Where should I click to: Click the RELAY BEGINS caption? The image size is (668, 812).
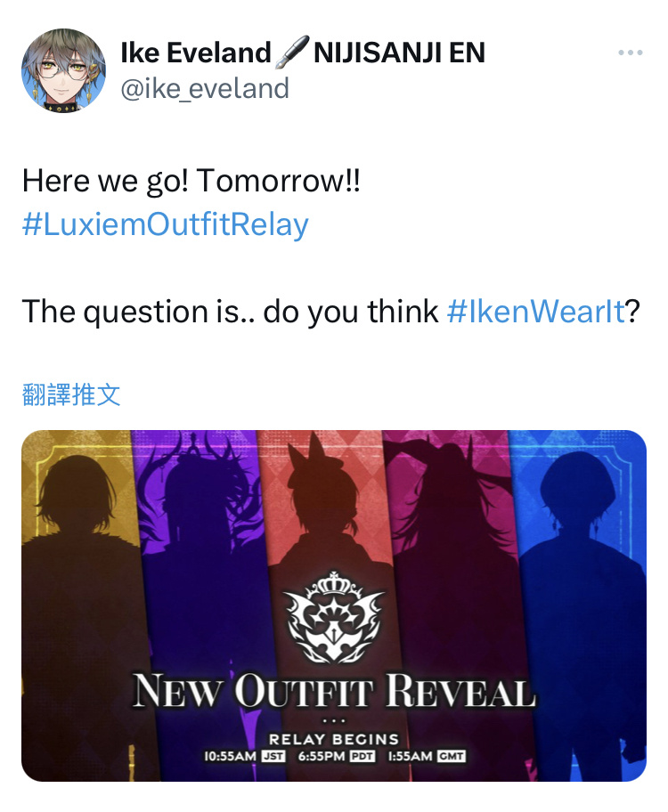(334, 739)
